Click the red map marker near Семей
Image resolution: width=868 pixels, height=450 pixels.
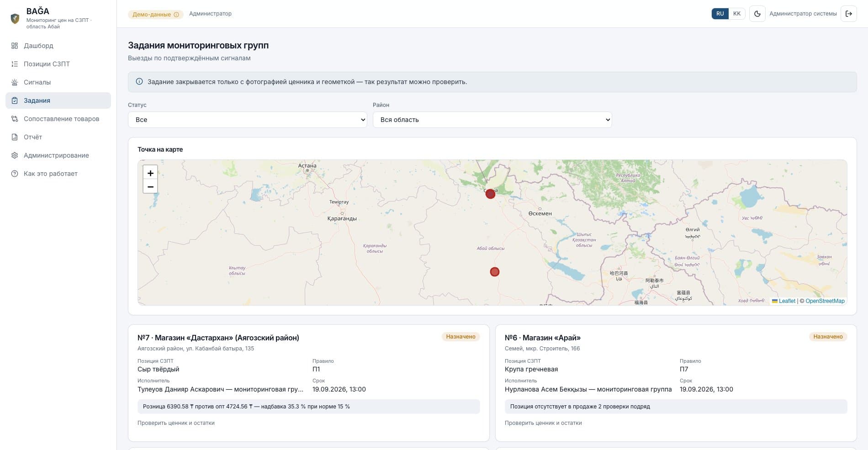pyautogui.click(x=490, y=194)
